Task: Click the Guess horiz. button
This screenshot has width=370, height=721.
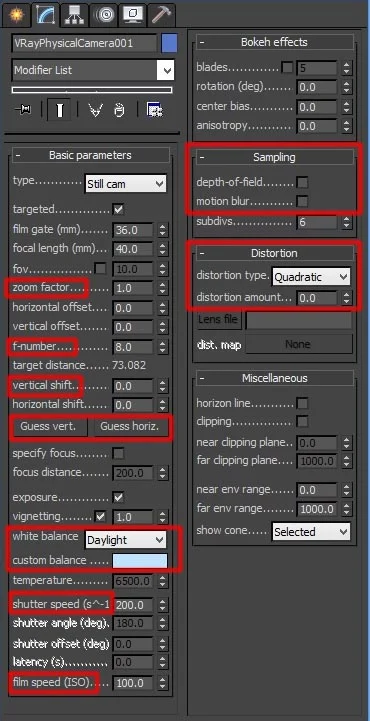Action: (130, 427)
